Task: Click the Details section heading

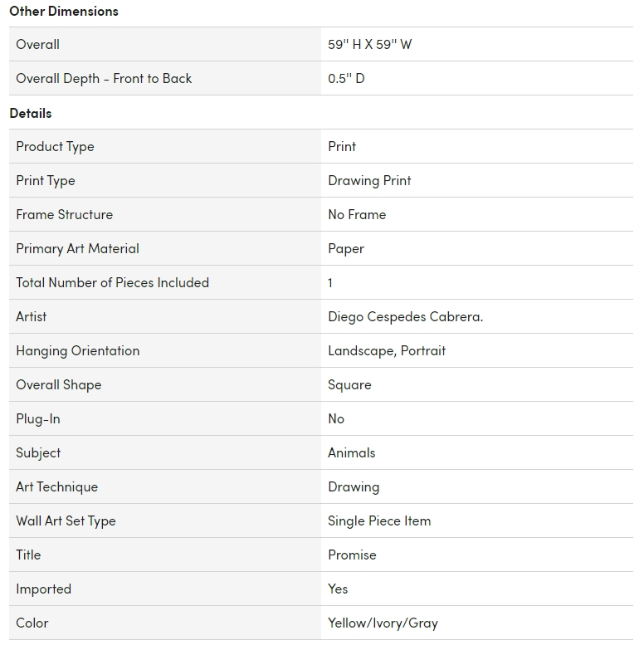Action: coord(31,113)
